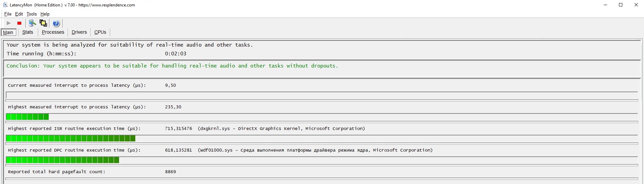Click the yellow overlapping squares toolbar icon
Viewport: 644px width, 184px height.
click(x=43, y=23)
